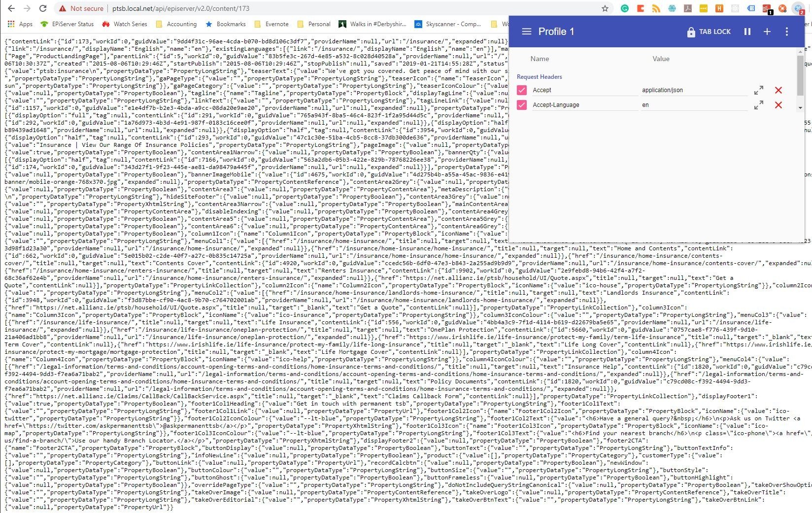This screenshot has height=513, width=812.
Task: Open the ModHeader hamburger menu
Action: point(527,32)
